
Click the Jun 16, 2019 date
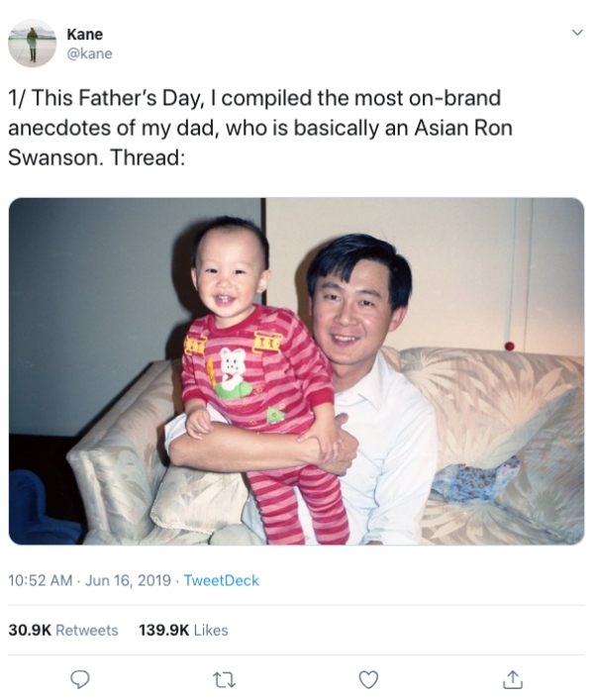pos(127,579)
